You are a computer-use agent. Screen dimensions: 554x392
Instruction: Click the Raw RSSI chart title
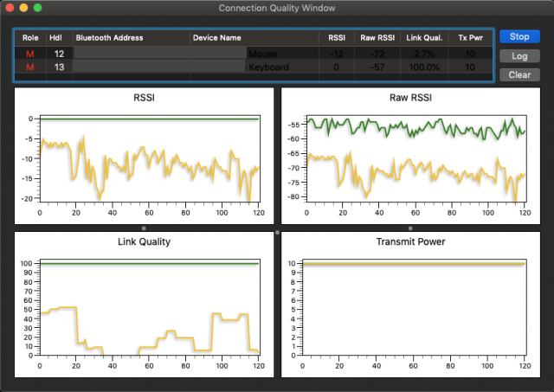410,98
